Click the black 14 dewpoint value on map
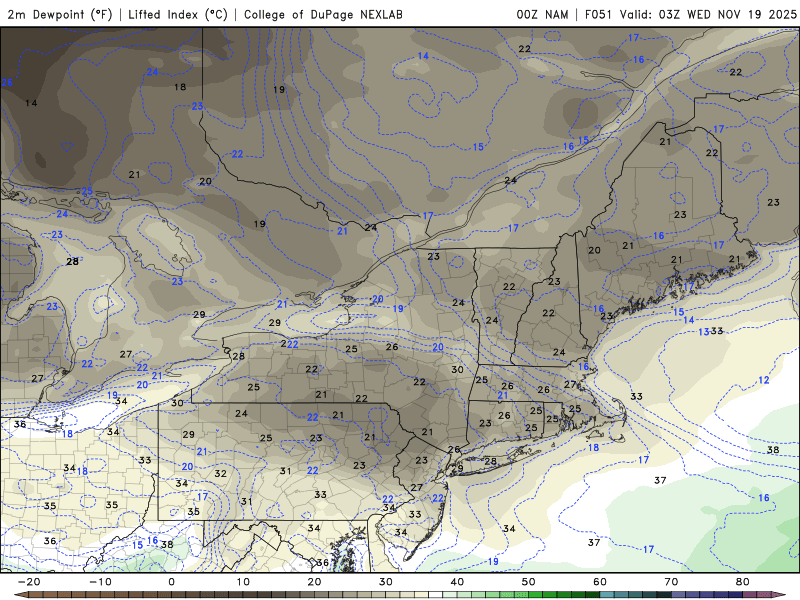Screen dimensions: 800x600 click(x=31, y=103)
